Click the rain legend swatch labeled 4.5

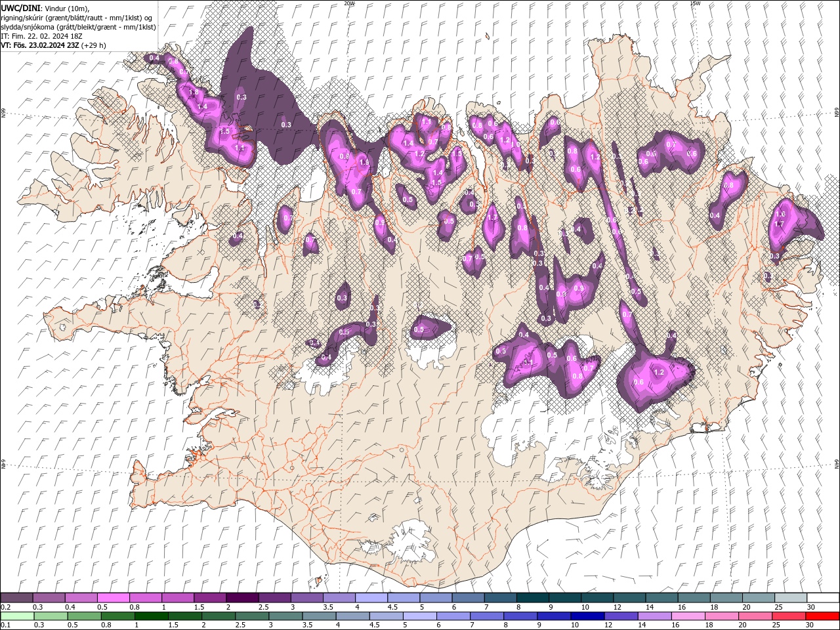[x=387, y=616]
